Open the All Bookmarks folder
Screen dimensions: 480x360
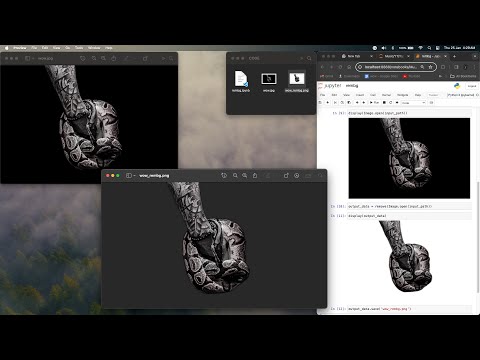click(463, 76)
